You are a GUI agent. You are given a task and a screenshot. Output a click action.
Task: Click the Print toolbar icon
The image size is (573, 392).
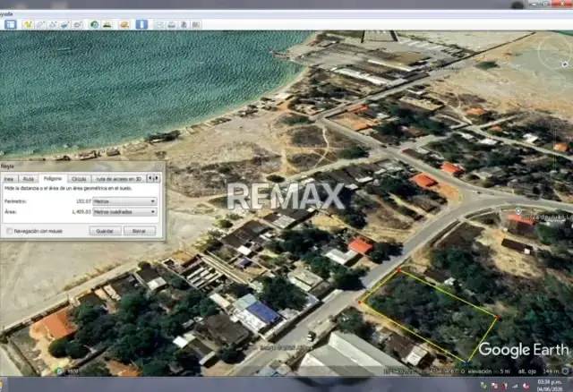[172, 24]
